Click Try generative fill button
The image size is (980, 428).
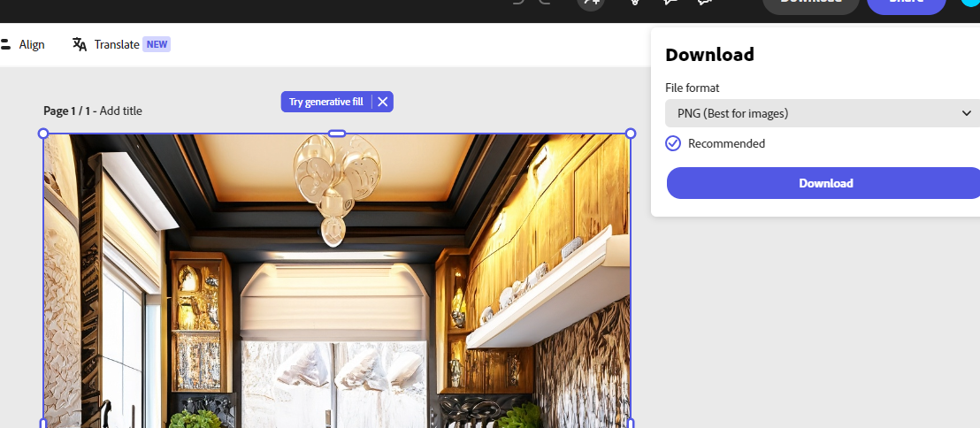click(x=325, y=102)
